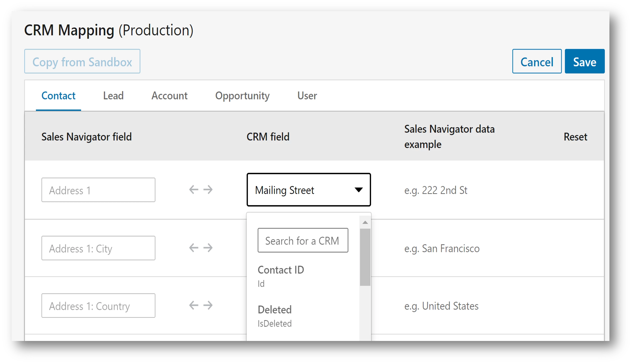This screenshot has height=364, width=632.
Task: Select Contact ID from the dropdown list
Action: click(x=281, y=270)
